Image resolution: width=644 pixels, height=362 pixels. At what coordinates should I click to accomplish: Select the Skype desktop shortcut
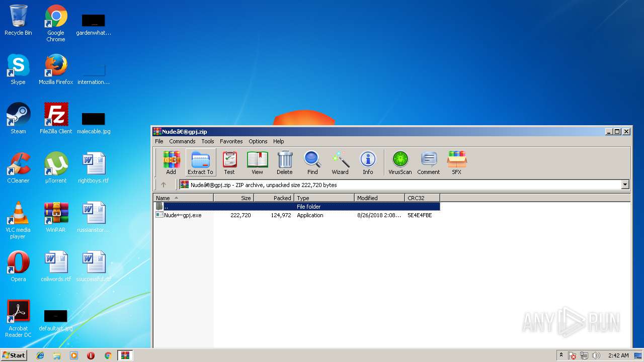(18, 69)
